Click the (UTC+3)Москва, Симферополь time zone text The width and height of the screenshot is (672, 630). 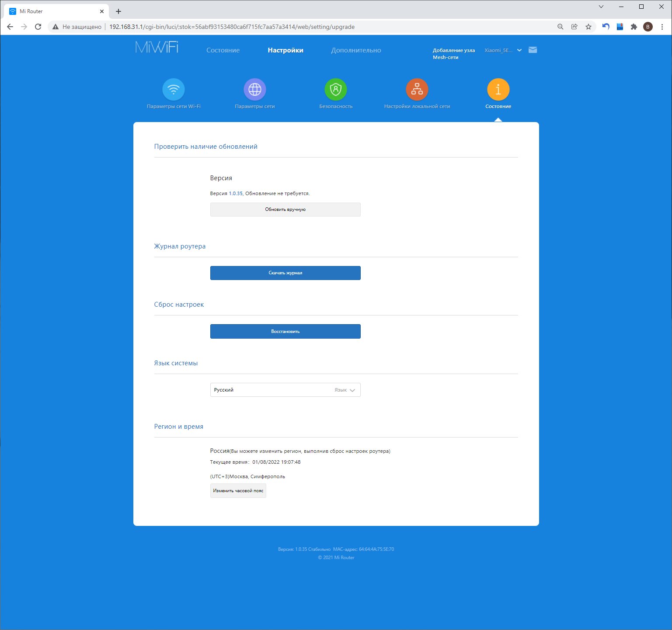(247, 476)
